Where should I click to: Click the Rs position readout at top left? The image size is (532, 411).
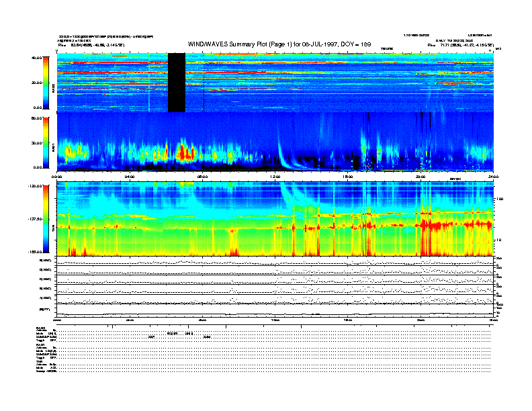(x=91, y=45)
